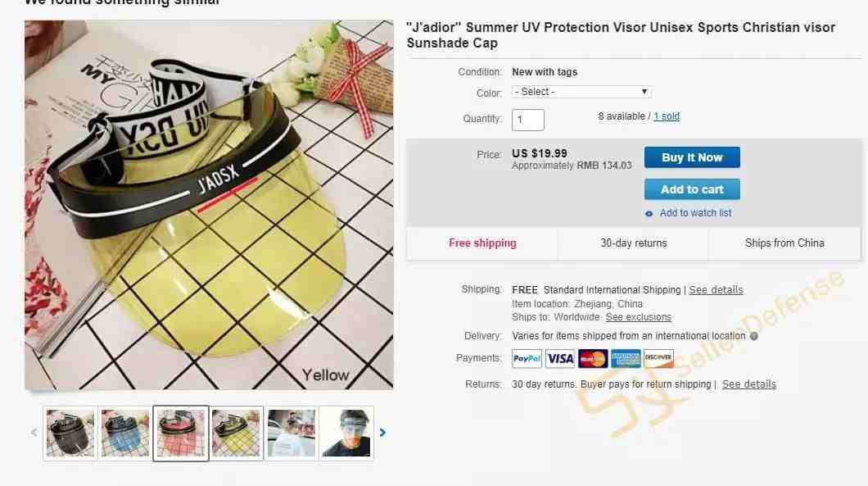Click the Discover card icon
Image resolution: width=868 pixels, height=486 pixels.
[658, 358]
